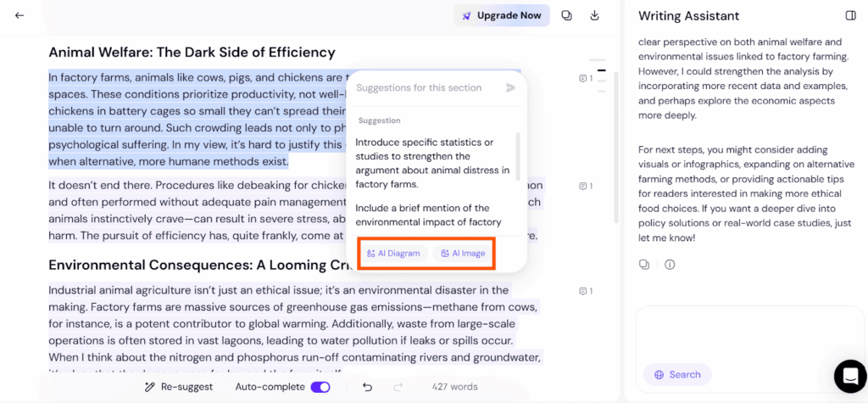Viewport: 868px width, 403px height.
Task: Collapse the Writing Assistant sidebar panel icon
Action: [851, 15]
